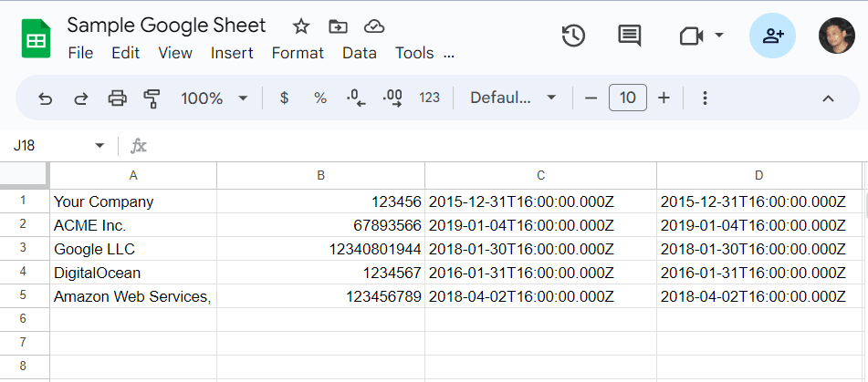Open the comments speech bubble icon

tap(629, 36)
